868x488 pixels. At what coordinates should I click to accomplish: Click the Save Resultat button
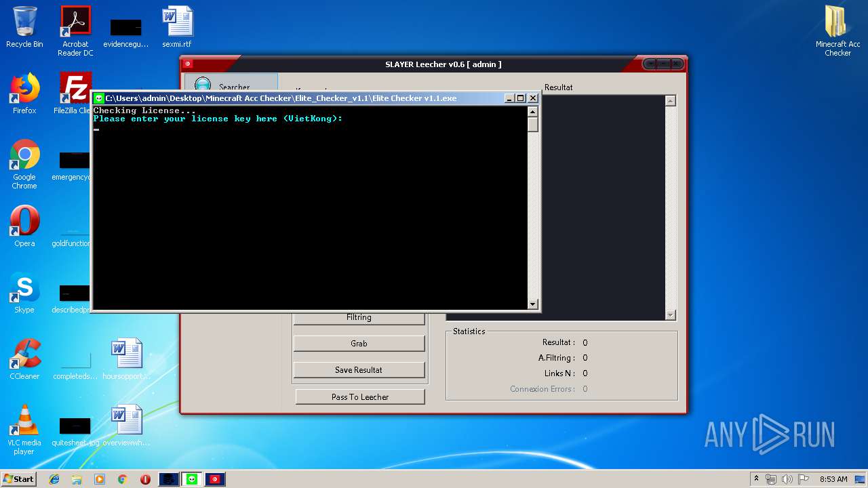359,370
